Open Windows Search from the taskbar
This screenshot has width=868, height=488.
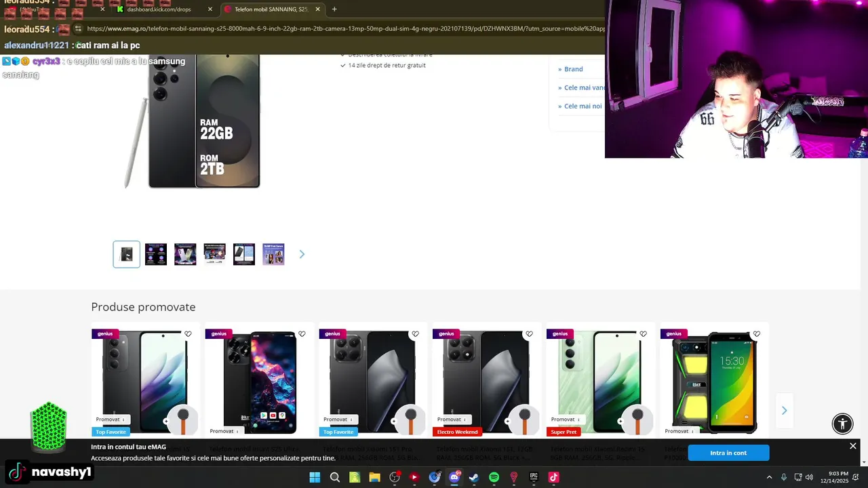(x=335, y=477)
